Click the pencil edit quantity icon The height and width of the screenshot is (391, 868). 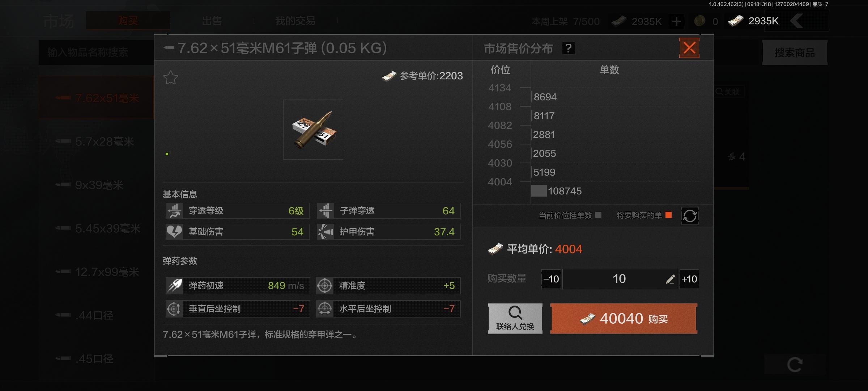coord(670,279)
